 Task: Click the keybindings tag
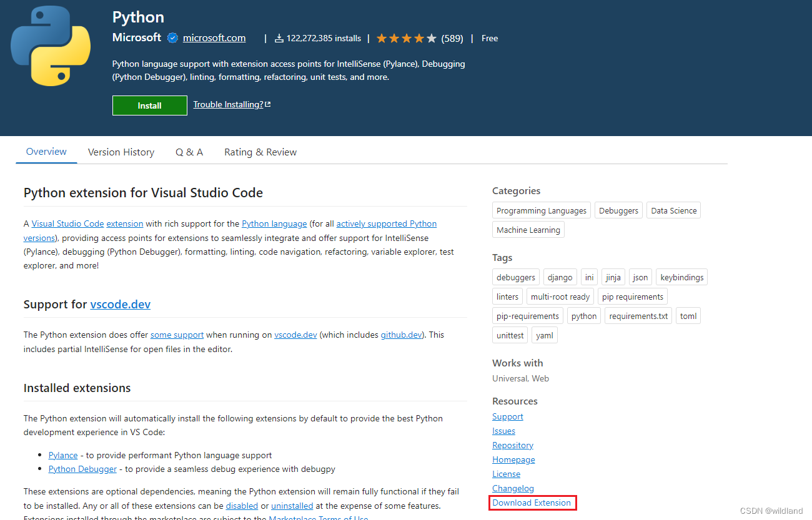click(x=682, y=277)
